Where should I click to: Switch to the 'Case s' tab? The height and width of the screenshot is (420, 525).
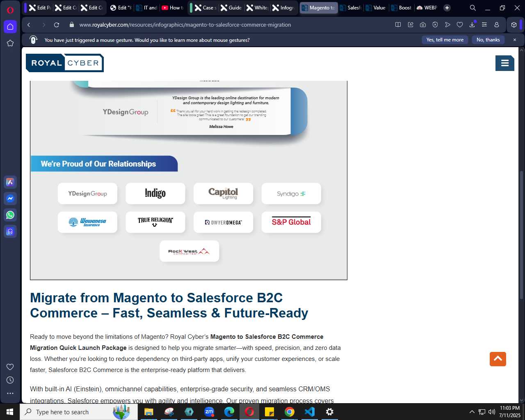206,8
